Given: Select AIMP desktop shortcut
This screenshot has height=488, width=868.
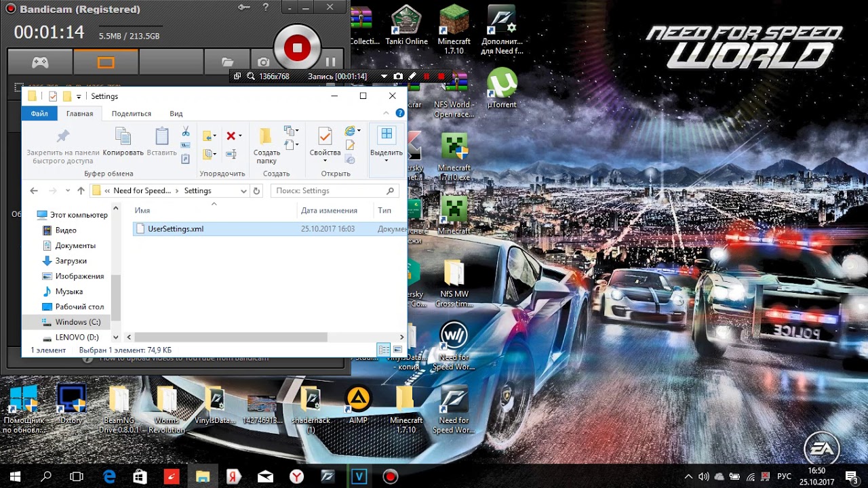Looking at the screenshot, I should tap(358, 405).
